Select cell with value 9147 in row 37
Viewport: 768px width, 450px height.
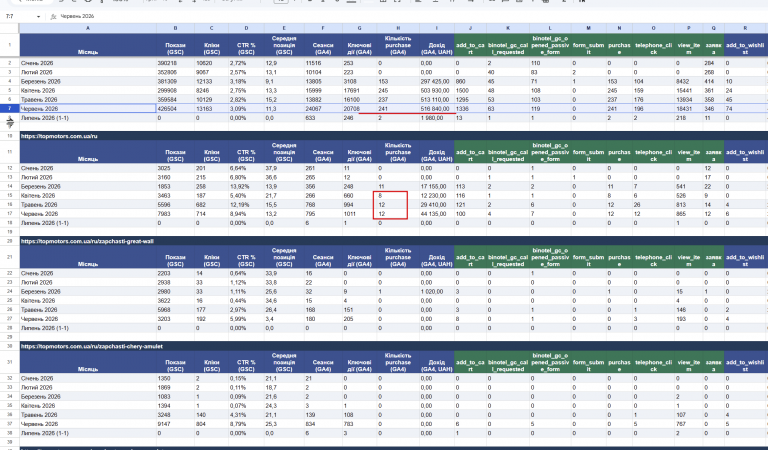pos(175,424)
